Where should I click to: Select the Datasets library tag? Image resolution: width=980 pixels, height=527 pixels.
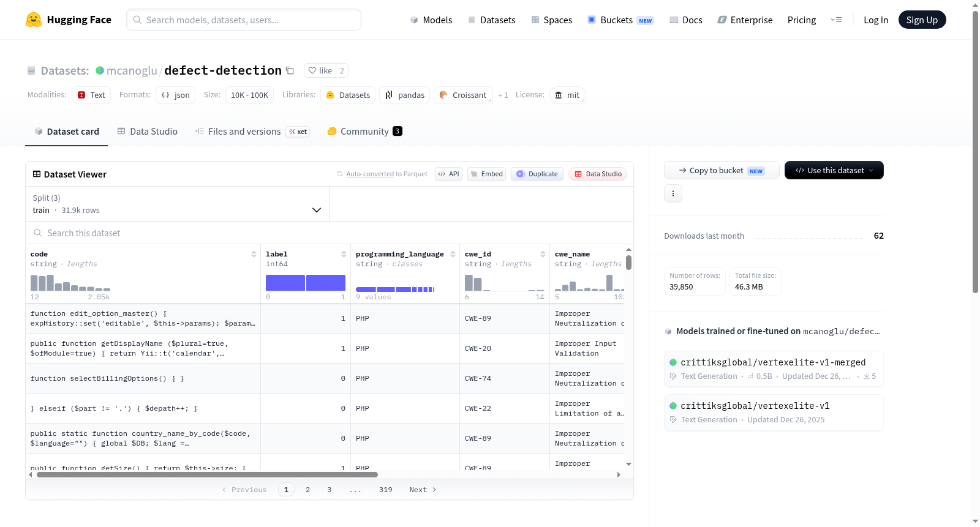348,95
